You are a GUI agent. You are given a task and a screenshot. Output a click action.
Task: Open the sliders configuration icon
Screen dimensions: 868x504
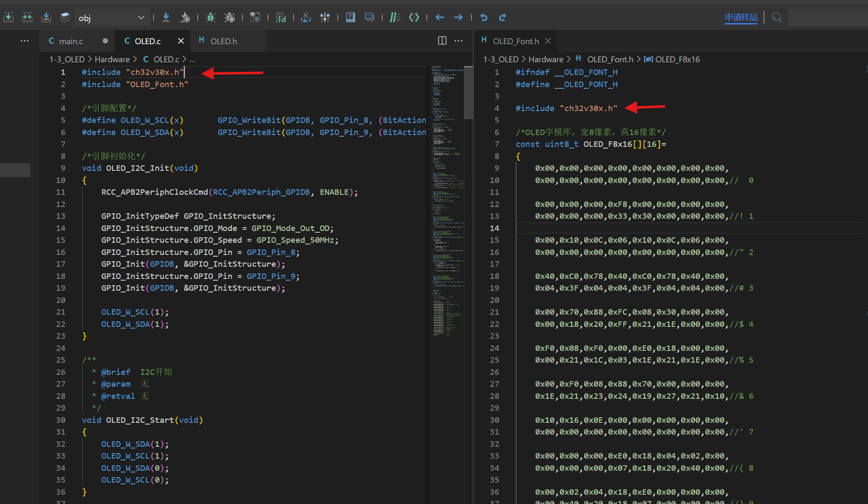tap(325, 17)
